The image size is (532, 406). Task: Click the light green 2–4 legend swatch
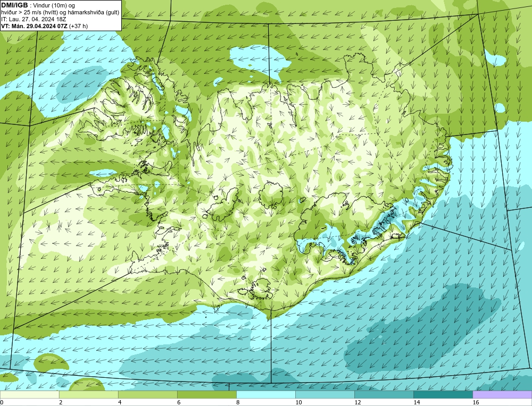88,394
